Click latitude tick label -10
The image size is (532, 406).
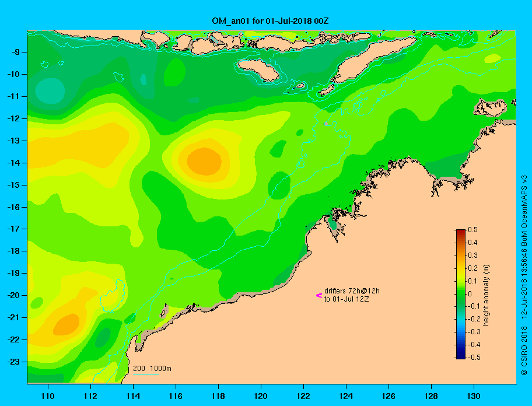(13, 74)
